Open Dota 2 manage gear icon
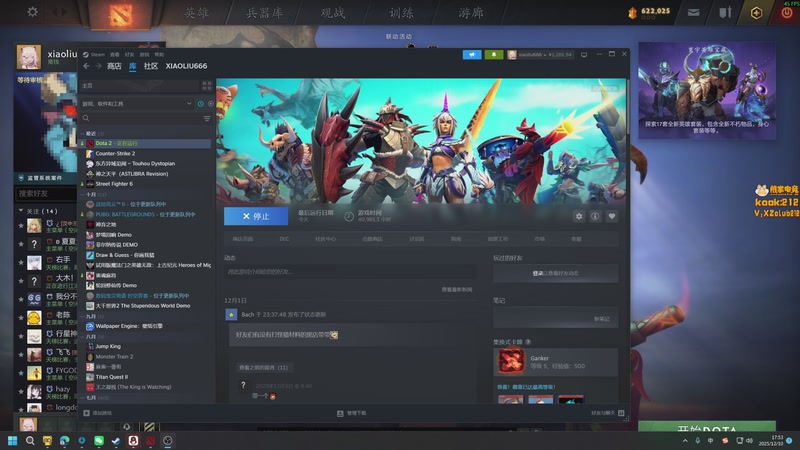800x450 pixels. click(x=579, y=216)
